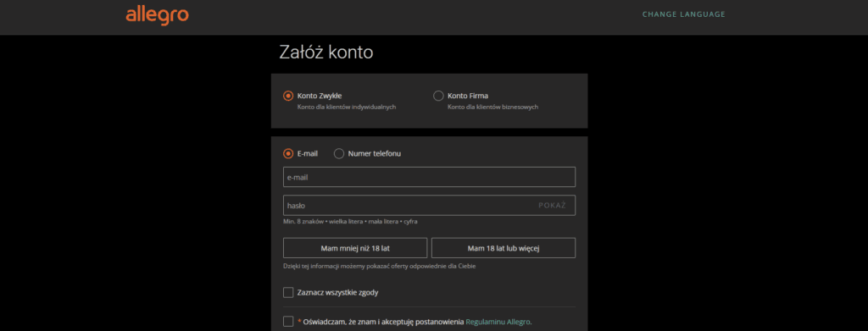This screenshot has width=868, height=331.
Task: Click the Załóż konto heading
Action: tap(326, 52)
